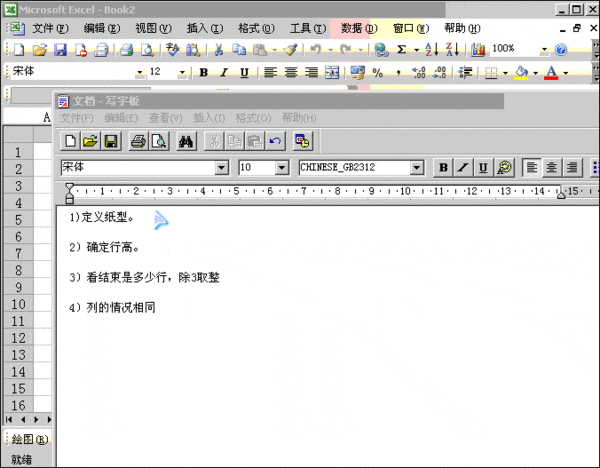This screenshot has height=468, width=600.
Task: Click Excel's New workbook icon
Action: point(19,49)
